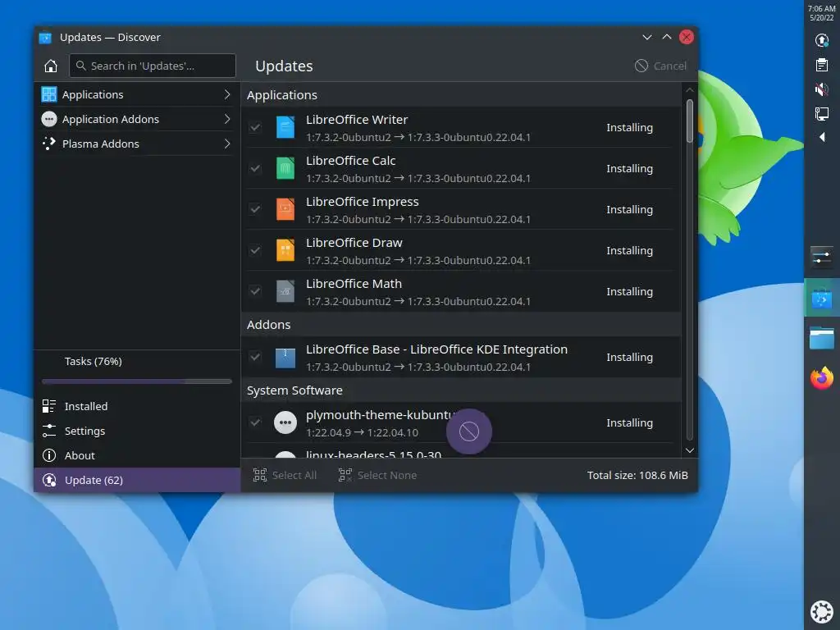The image size is (840, 630).
Task: Click the Settings sliders icon in sidebar
Action: (x=48, y=431)
